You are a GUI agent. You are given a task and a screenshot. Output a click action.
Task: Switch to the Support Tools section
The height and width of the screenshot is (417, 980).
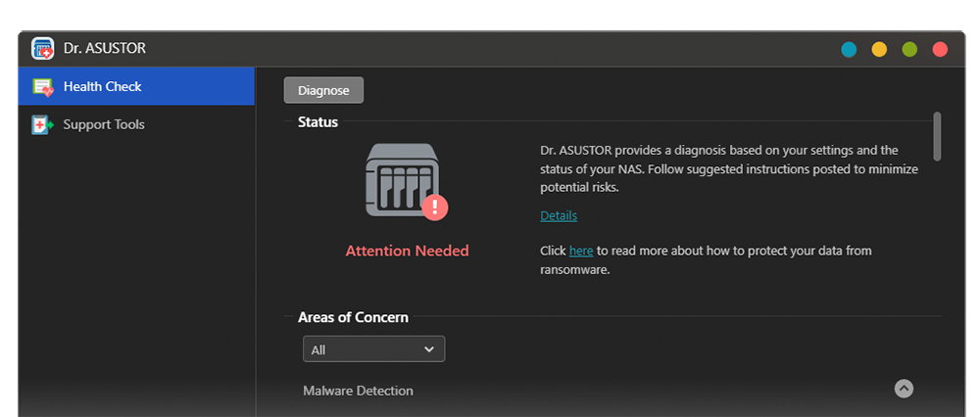click(x=136, y=124)
